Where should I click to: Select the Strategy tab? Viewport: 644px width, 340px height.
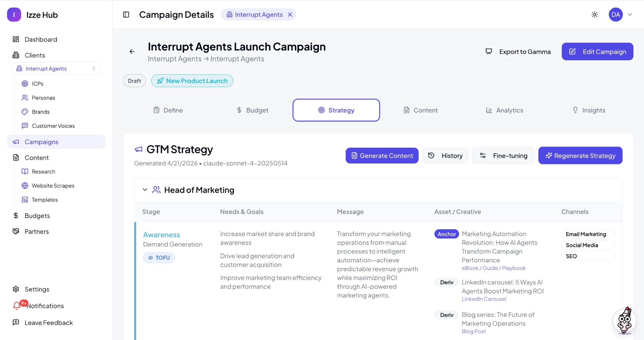point(336,110)
